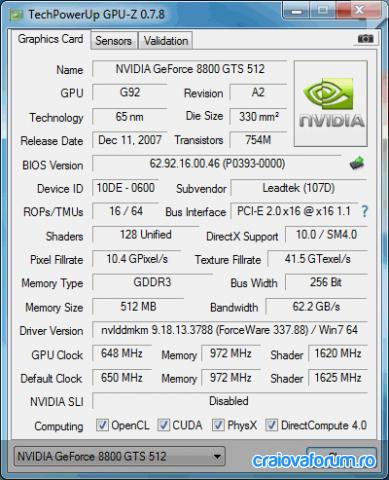Click the Driver Version field
389x480 pixels.
230,330
